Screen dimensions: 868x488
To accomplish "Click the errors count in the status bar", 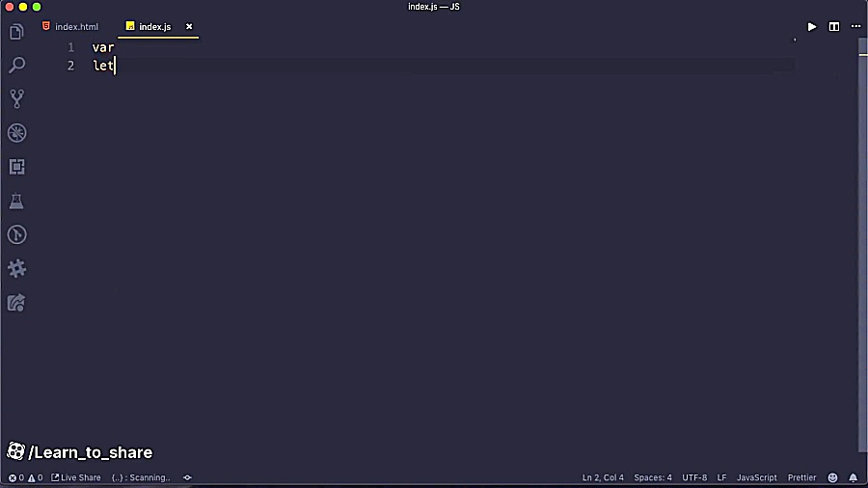I will (x=16, y=477).
